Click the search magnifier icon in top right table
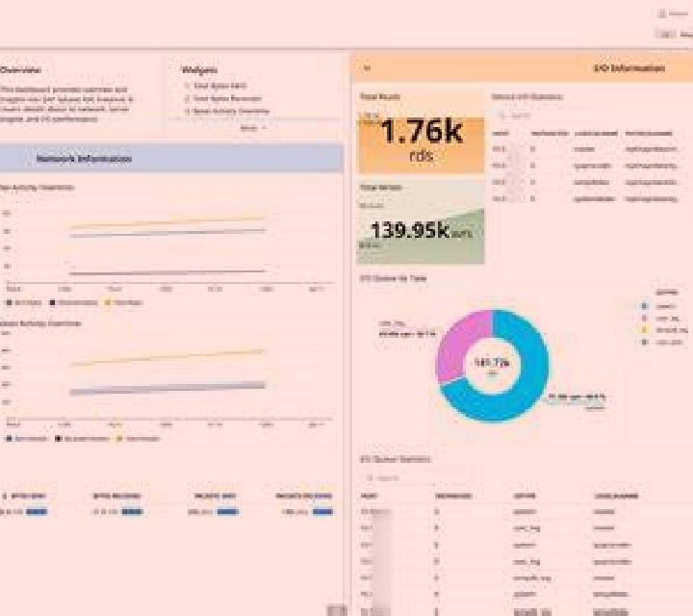Image resolution: width=693 pixels, height=616 pixels. click(501, 115)
